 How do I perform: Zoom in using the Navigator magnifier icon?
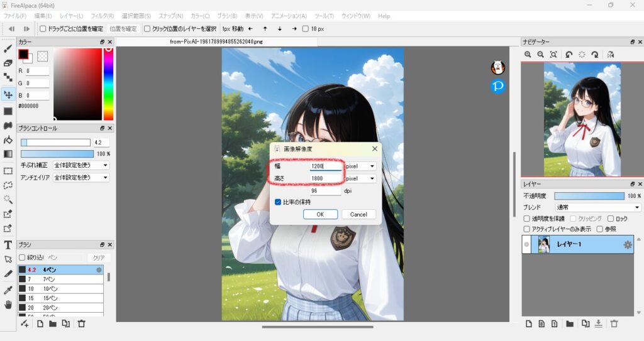528,55
